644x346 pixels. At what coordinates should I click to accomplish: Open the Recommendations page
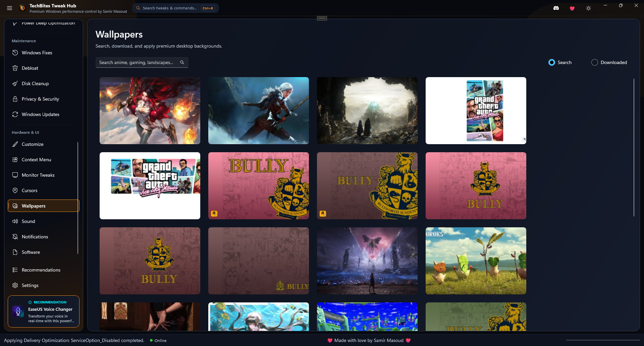coord(44,270)
